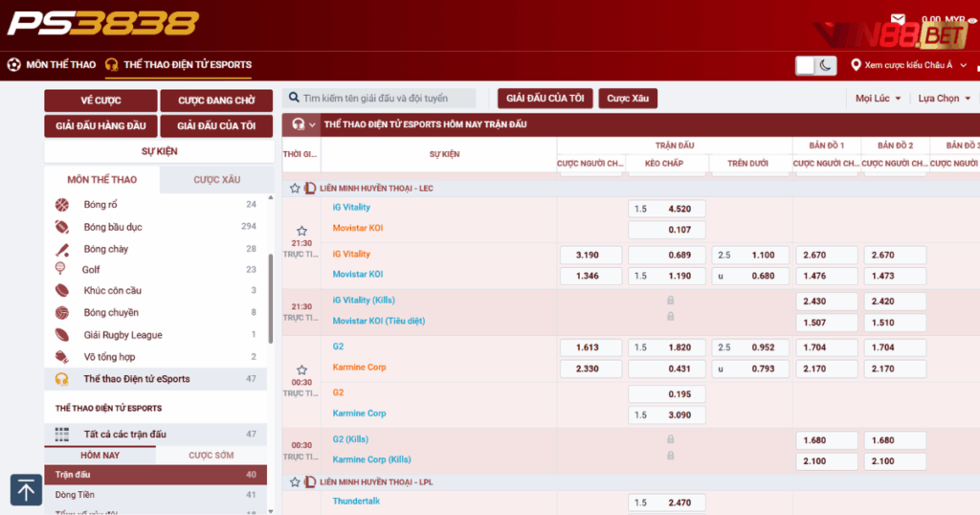The width and height of the screenshot is (980, 515).
Task: Select G2 moneyline odds 1.613
Action: click(x=590, y=347)
